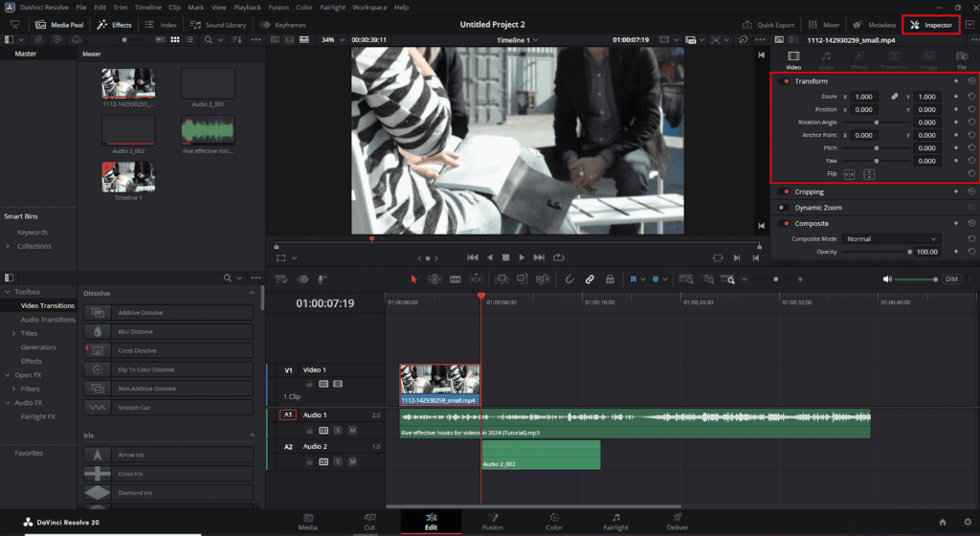Click the Stop button in viewer
The image size is (980, 536).
point(505,257)
